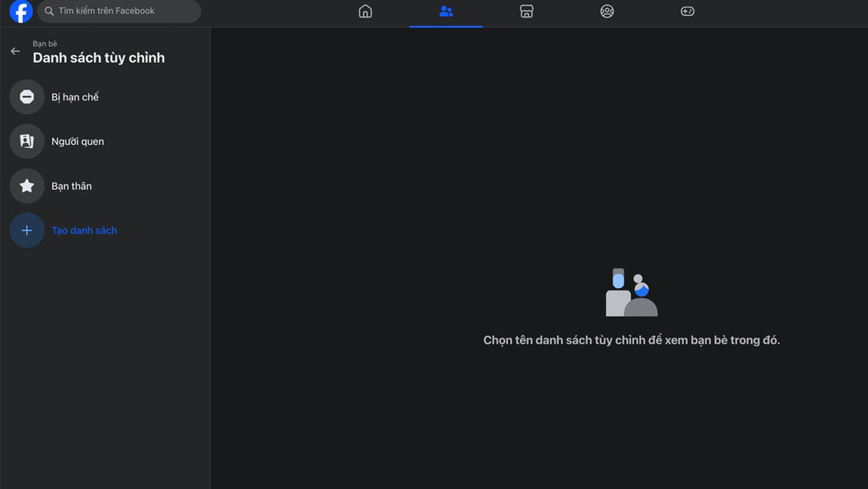Select the Friends tab in the top navigation
Image resolution: width=868 pixels, height=489 pixels.
click(x=446, y=11)
